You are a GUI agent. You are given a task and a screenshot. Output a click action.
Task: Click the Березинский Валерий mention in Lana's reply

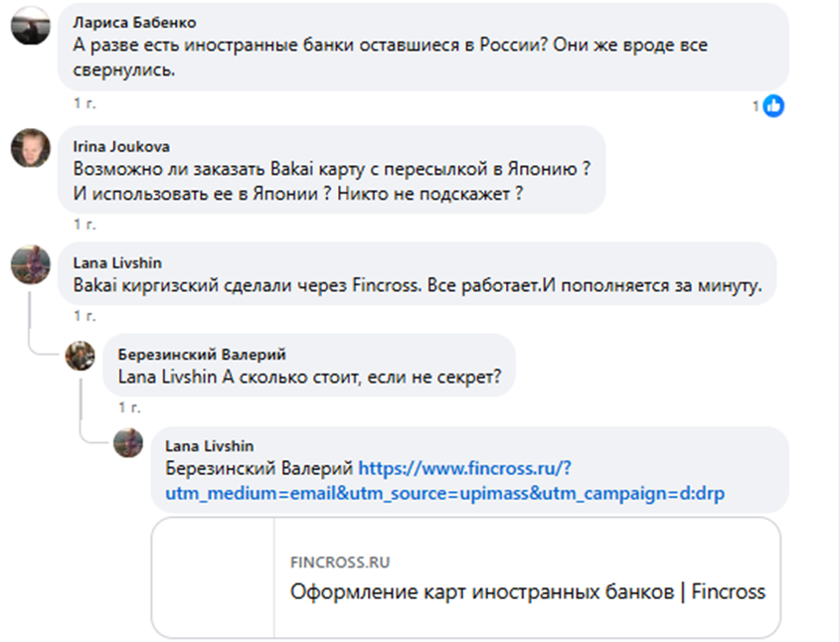(258, 468)
